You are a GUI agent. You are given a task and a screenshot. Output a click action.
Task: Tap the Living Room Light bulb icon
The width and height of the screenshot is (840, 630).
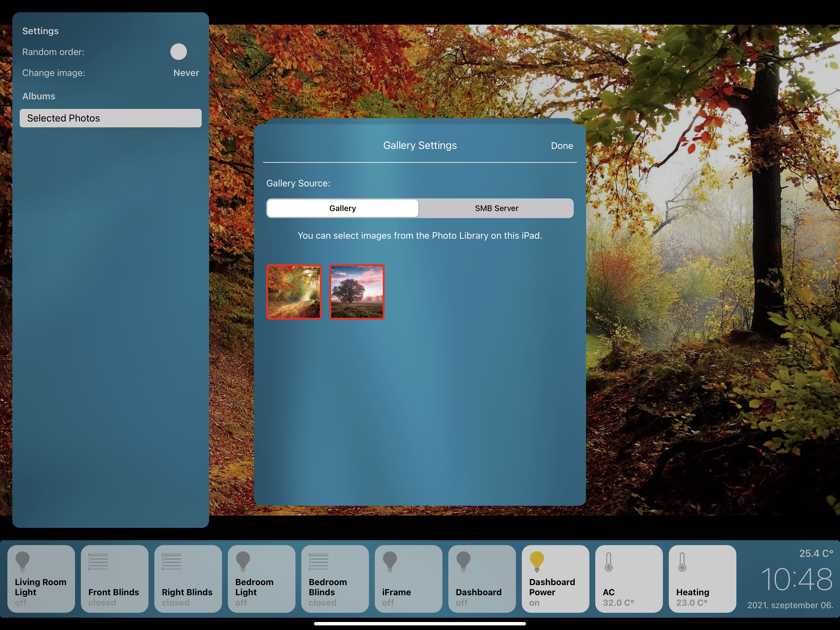click(x=22, y=562)
